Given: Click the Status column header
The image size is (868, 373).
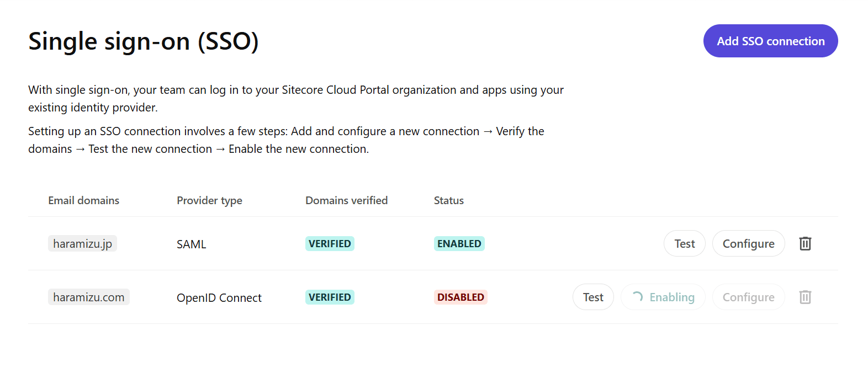Looking at the screenshot, I should 448,200.
